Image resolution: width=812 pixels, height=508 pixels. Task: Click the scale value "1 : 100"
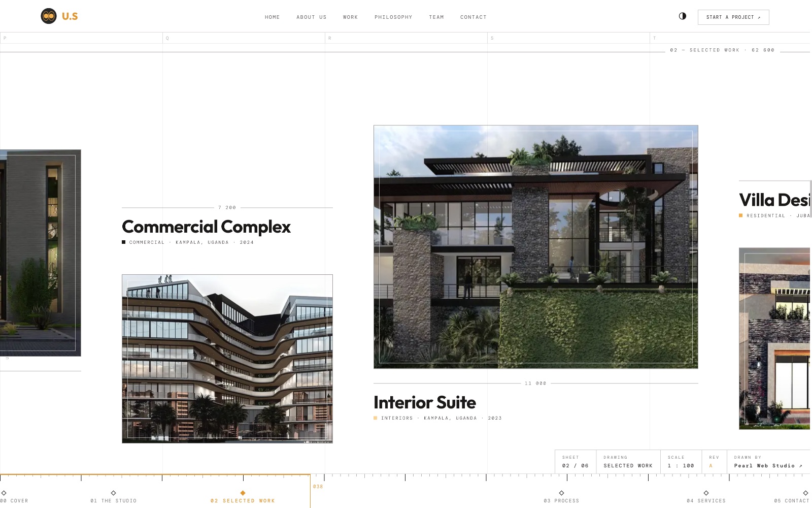(681, 466)
